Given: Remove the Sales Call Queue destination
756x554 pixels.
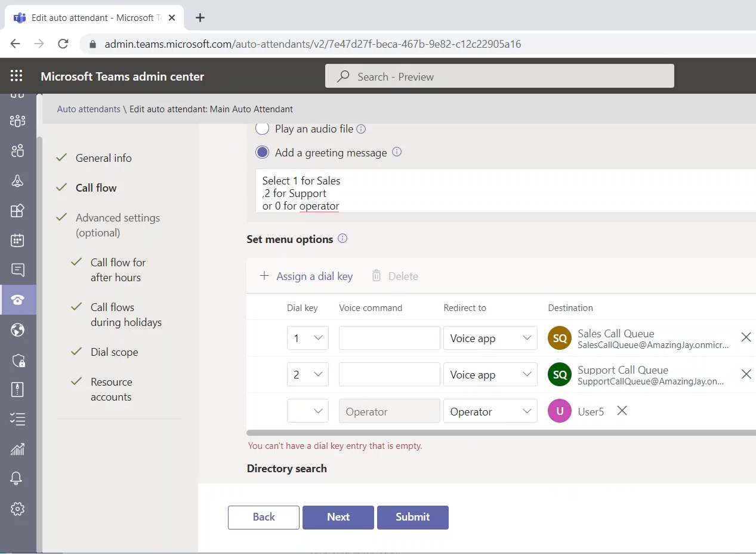Looking at the screenshot, I should 745,337.
